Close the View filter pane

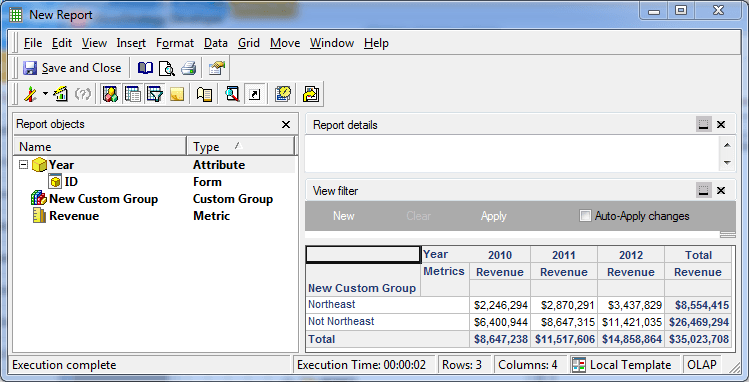[x=721, y=191]
